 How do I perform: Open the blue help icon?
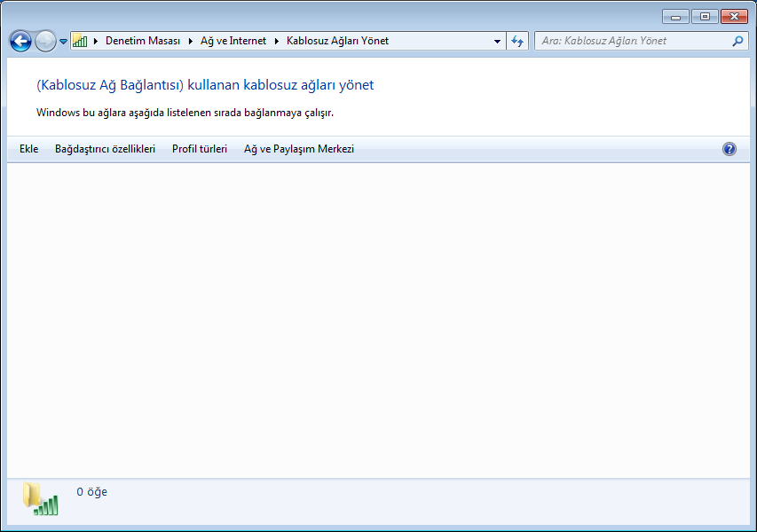(729, 149)
